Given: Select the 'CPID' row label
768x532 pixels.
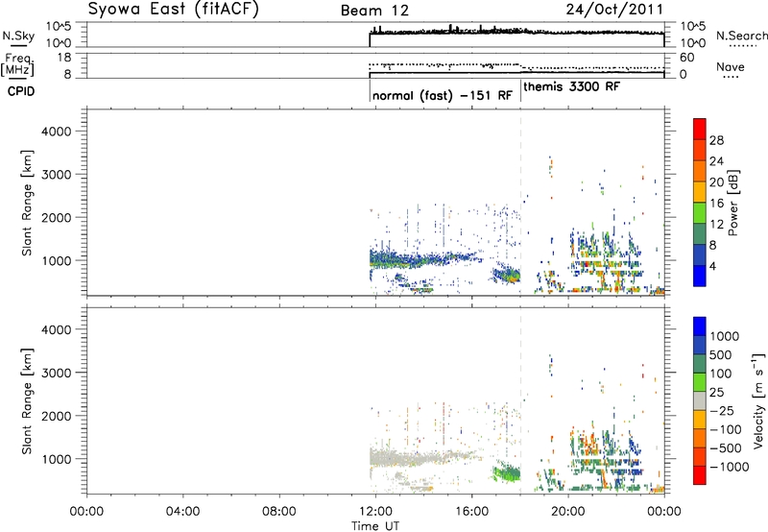Looking at the screenshot, I should [x=21, y=91].
